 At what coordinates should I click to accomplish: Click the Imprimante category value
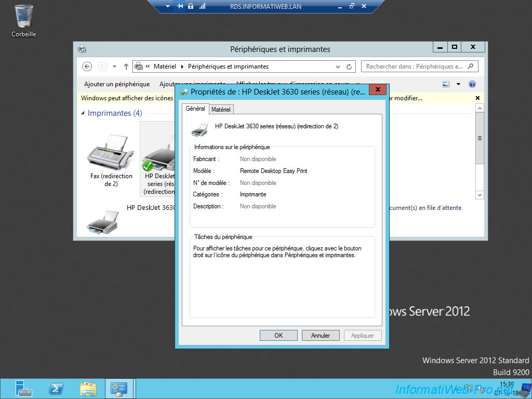click(x=253, y=194)
